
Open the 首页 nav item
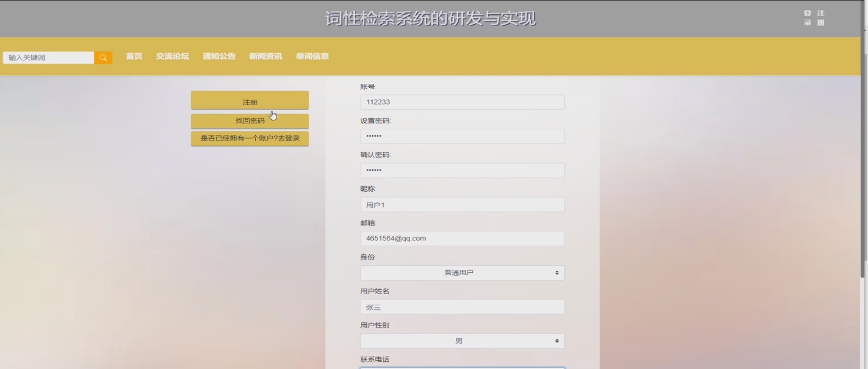[x=134, y=56]
